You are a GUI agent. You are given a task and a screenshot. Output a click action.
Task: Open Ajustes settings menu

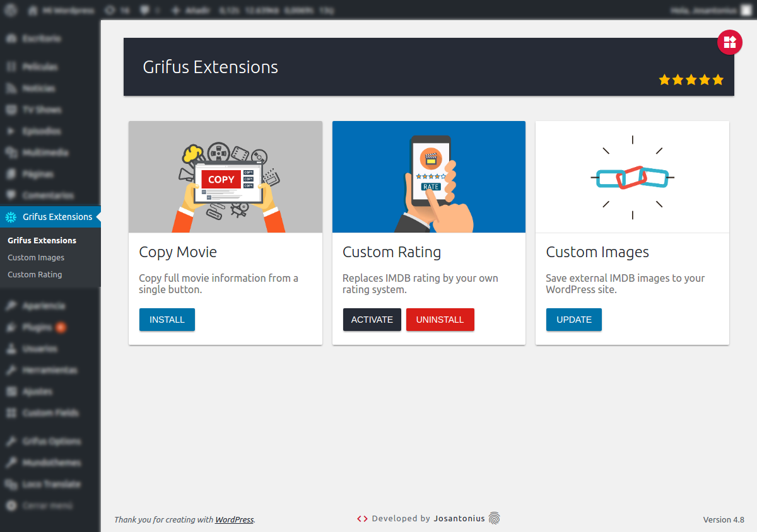tap(50, 391)
